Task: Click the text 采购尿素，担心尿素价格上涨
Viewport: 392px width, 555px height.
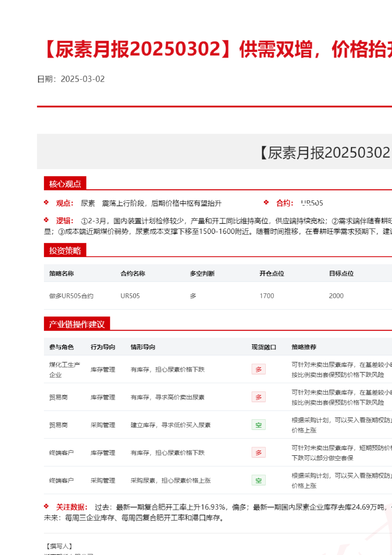Action: coord(171,480)
